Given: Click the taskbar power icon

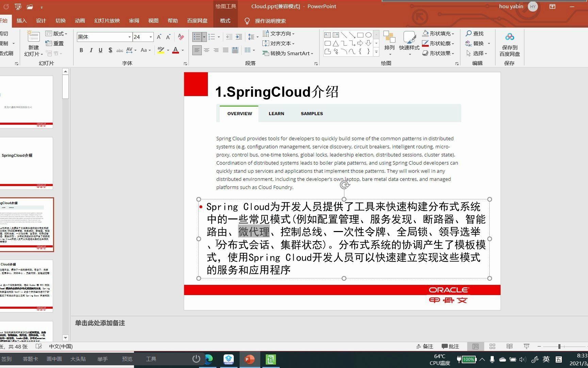Looking at the screenshot, I should pyautogui.click(x=196, y=359).
